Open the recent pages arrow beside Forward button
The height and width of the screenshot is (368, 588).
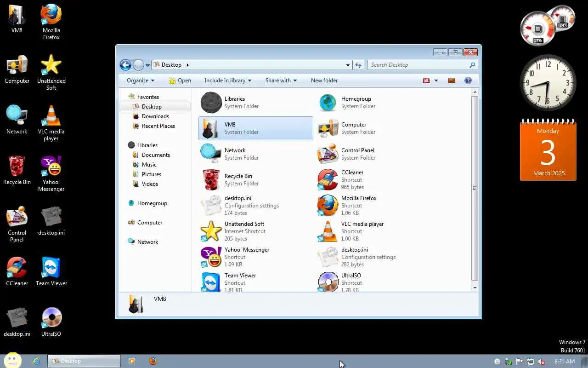tap(147, 65)
